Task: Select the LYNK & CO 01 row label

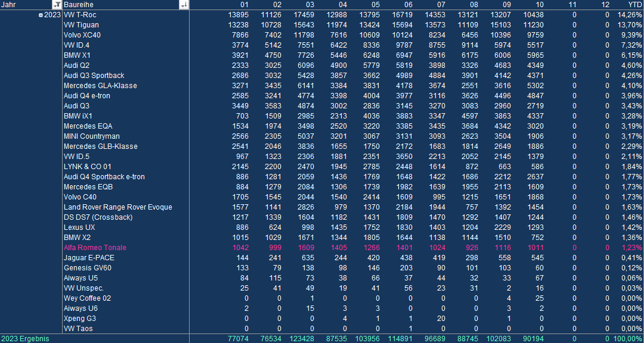Action: [88, 167]
